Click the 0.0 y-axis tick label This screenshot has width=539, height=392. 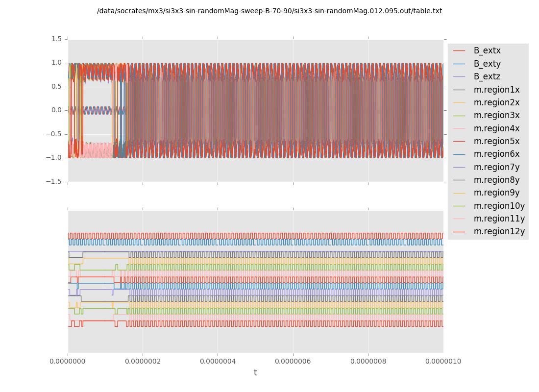click(x=56, y=110)
